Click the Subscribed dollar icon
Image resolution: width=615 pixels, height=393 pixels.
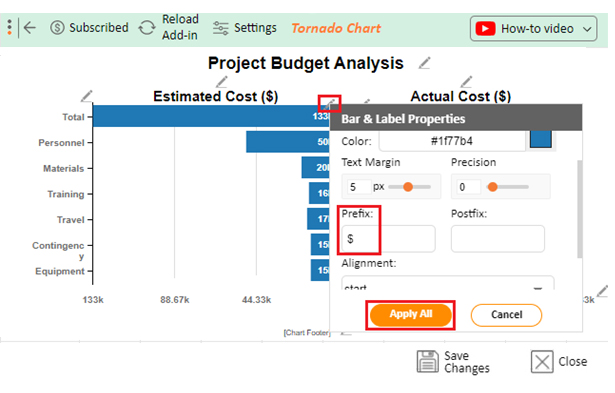point(57,28)
